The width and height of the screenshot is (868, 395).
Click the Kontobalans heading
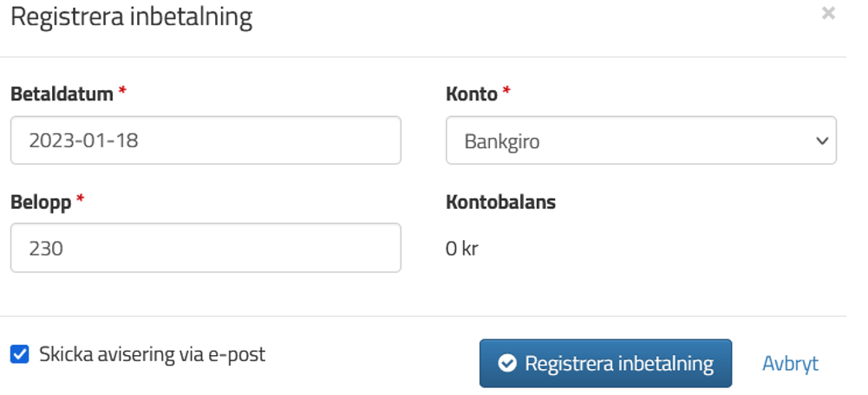pyautogui.click(x=501, y=202)
